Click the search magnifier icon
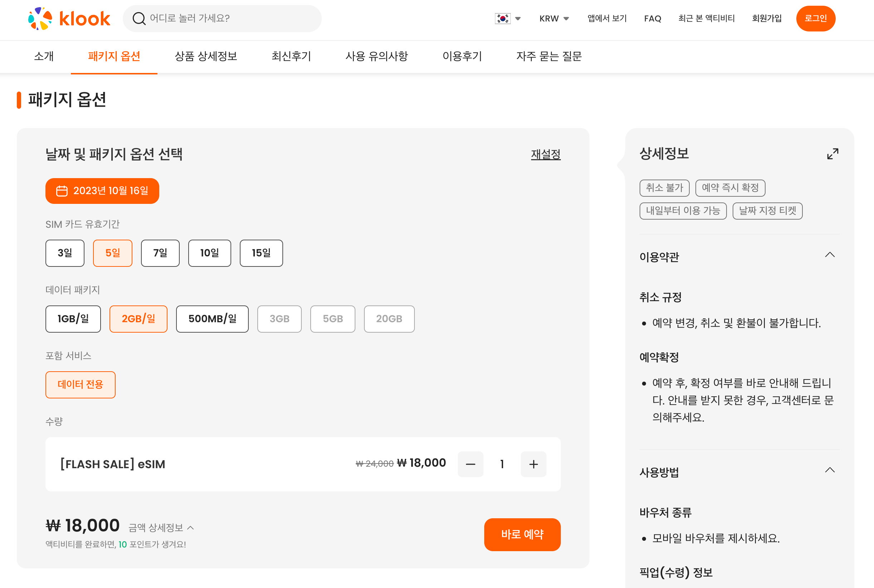This screenshot has width=874, height=588. click(x=139, y=18)
